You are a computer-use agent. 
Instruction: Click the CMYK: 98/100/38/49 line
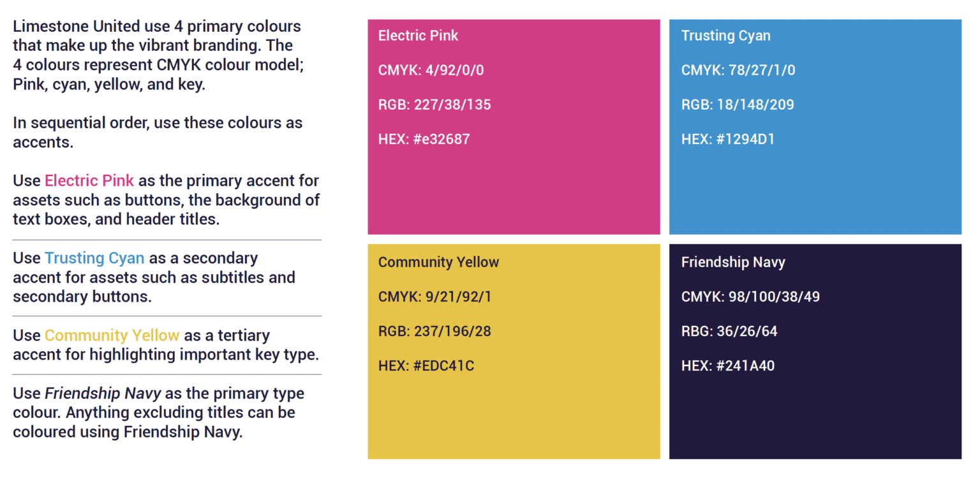point(750,297)
